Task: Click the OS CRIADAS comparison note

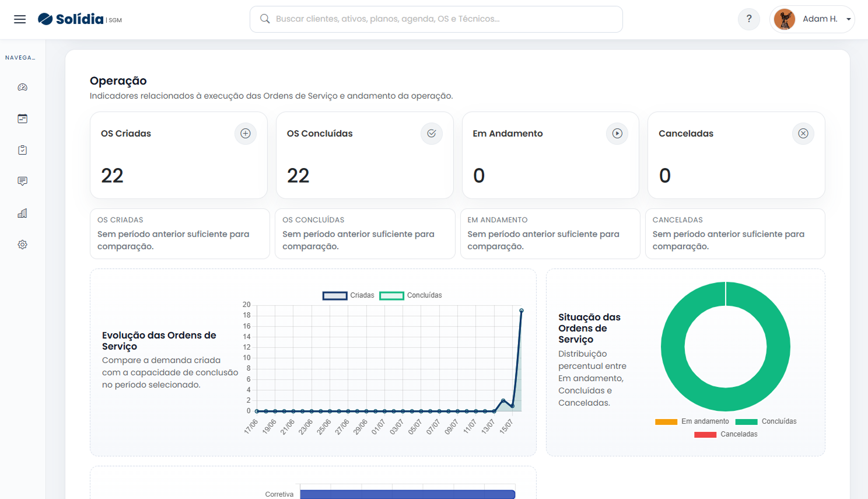Action: [x=180, y=233]
